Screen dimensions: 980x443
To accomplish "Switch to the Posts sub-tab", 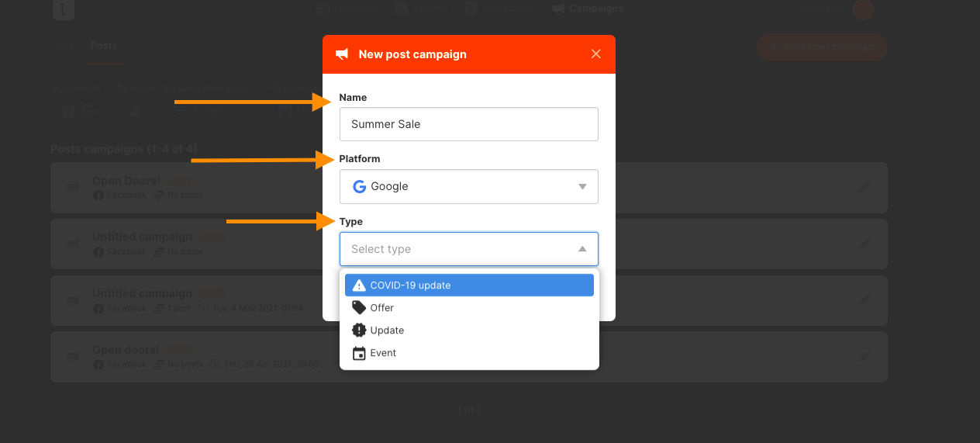I will (103, 46).
